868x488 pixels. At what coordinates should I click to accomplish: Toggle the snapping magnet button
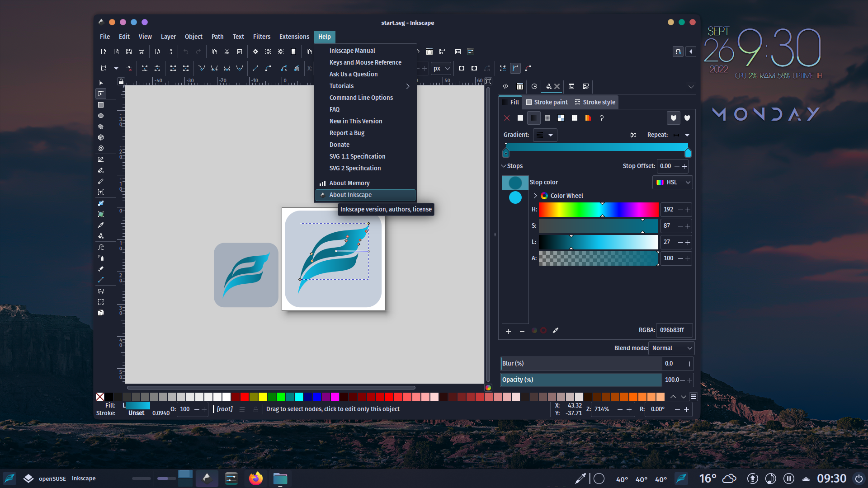tap(678, 52)
